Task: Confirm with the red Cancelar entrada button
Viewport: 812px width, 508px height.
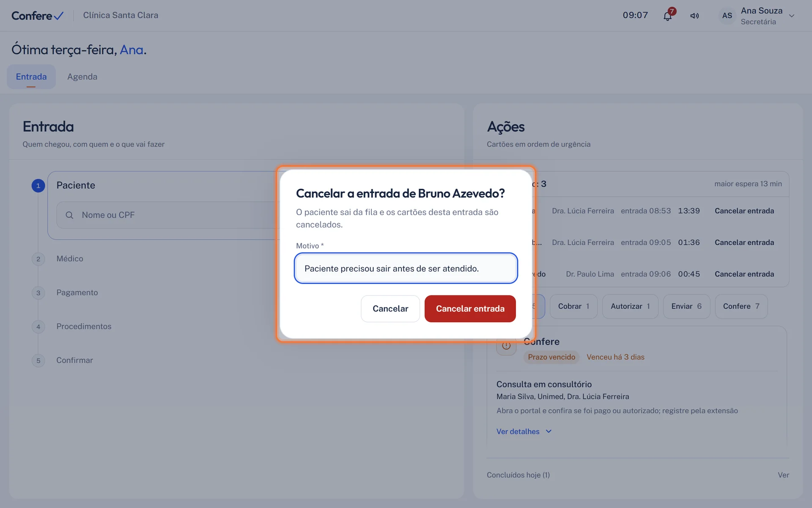Action: [x=470, y=309]
